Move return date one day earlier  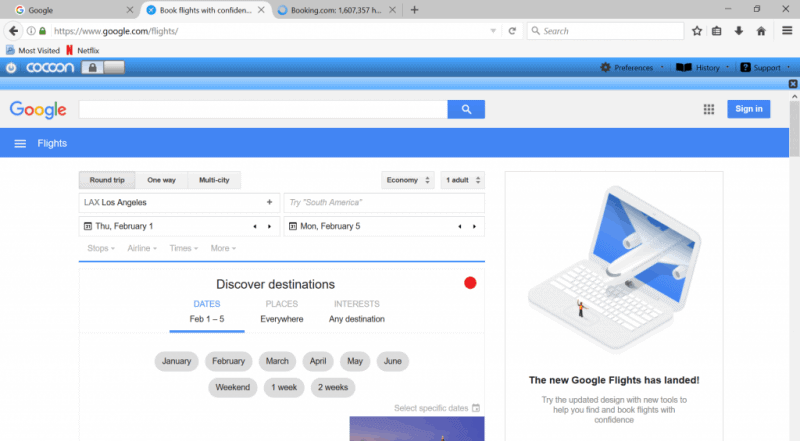460,227
